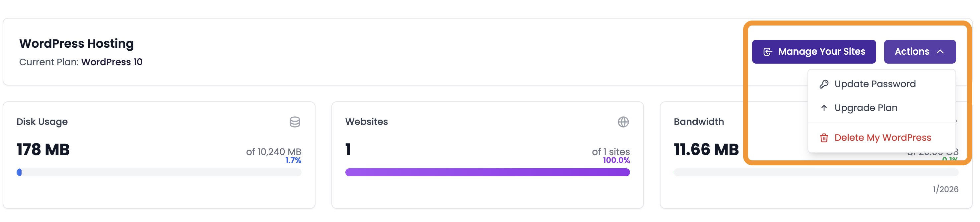Screen dimensions: 980x222
Task: Click the WordPress Hosting heading
Action: (x=76, y=44)
